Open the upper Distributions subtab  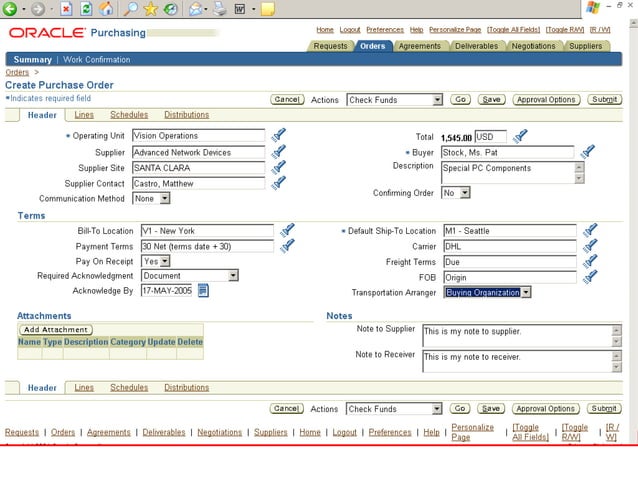tap(186, 115)
